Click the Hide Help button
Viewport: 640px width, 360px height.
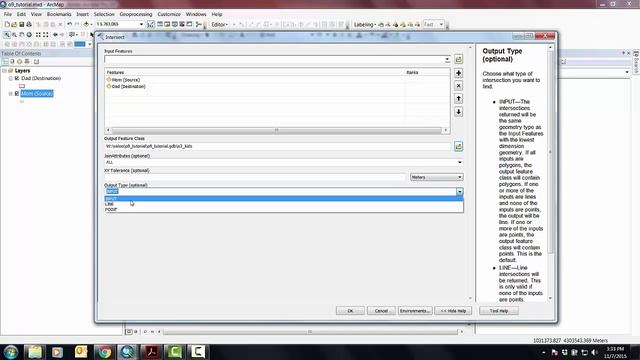pyautogui.click(x=453, y=311)
